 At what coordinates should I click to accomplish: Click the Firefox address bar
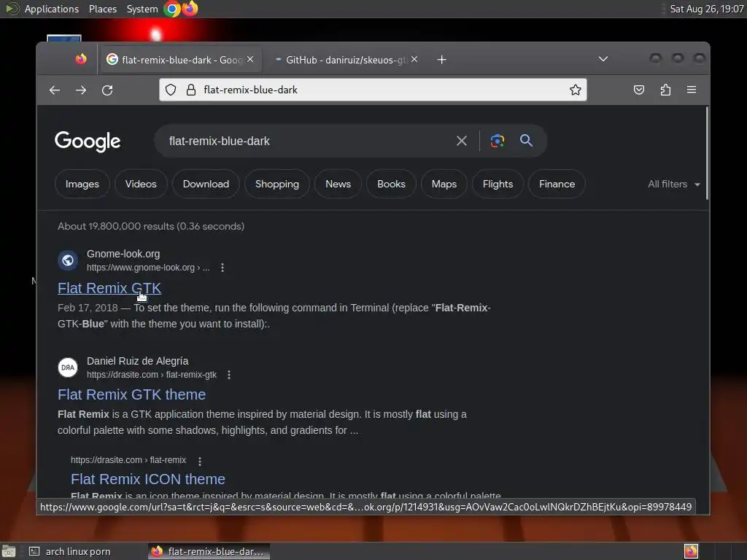pos(373,90)
